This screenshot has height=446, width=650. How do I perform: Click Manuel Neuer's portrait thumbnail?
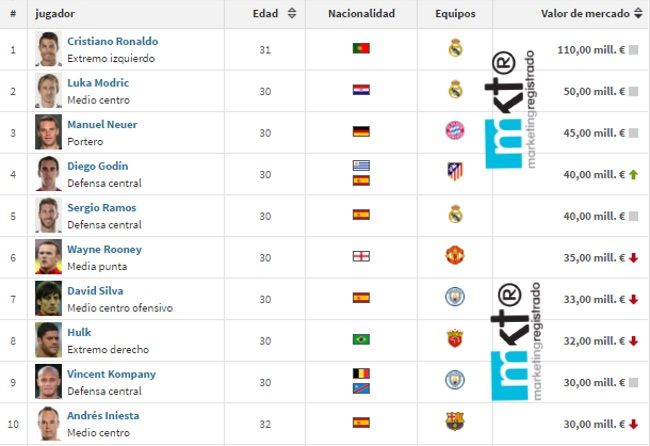[x=48, y=131]
